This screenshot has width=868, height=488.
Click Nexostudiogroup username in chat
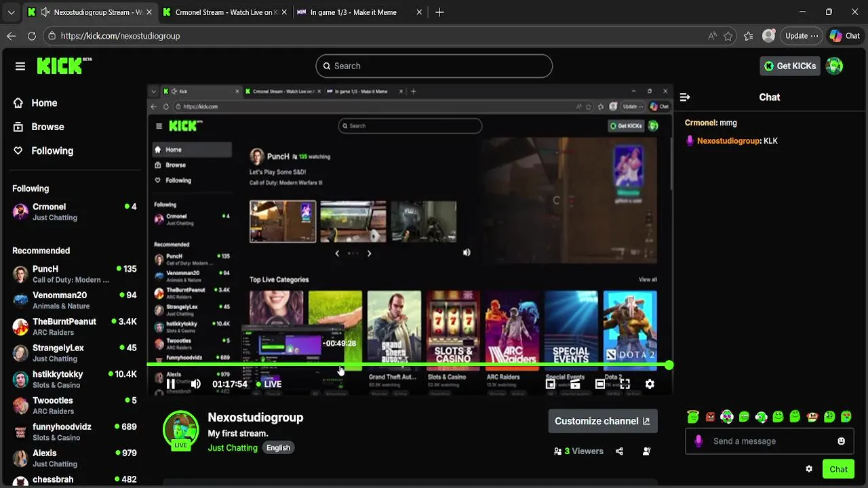click(728, 141)
